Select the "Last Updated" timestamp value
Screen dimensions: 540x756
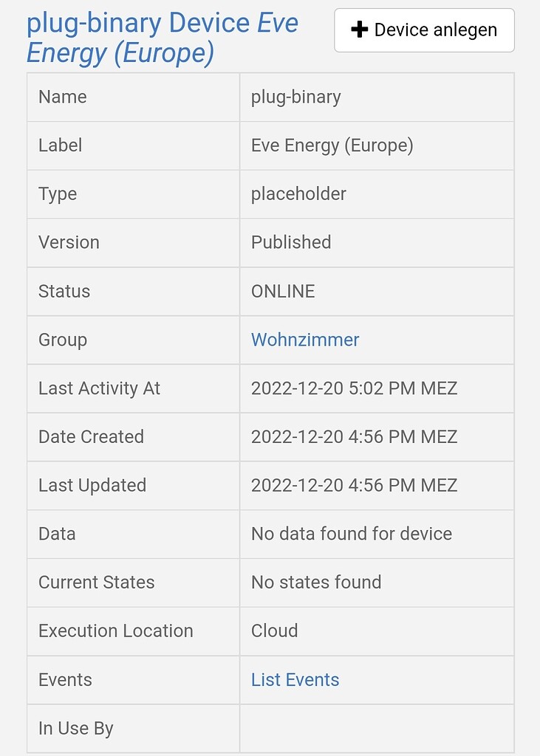click(353, 485)
